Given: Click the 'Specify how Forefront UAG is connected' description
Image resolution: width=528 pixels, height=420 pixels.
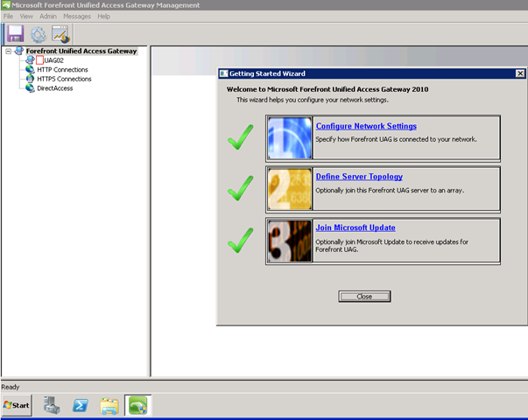Looking at the screenshot, I should (396, 139).
